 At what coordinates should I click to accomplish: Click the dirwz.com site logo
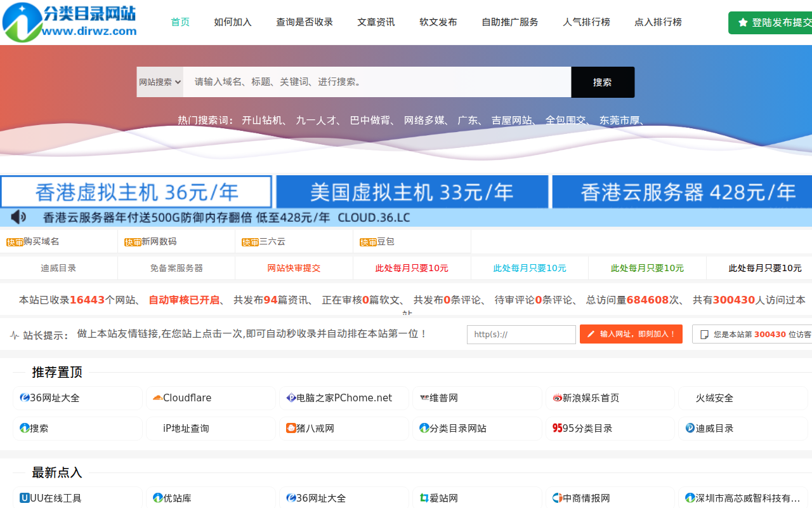pos(70,22)
